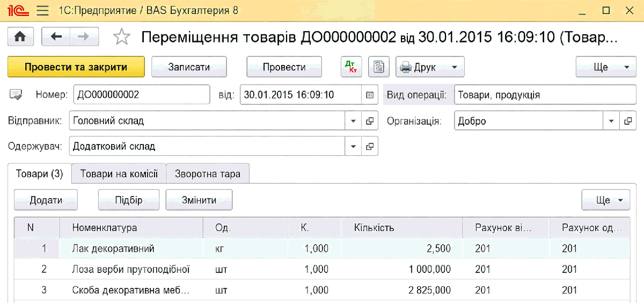This screenshot has height=303, width=644.
Task: Navigate back with left arrow
Action: (56, 37)
